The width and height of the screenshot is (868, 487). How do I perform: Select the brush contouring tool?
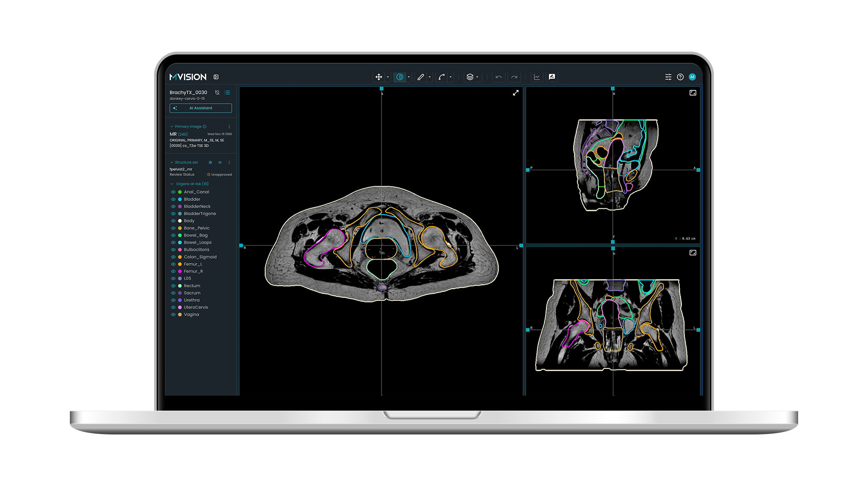[x=420, y=77]
